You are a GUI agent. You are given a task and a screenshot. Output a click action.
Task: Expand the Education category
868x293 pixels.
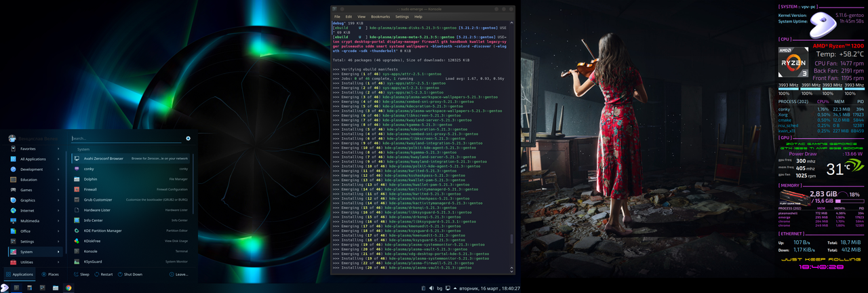click(x=34, y=180)
